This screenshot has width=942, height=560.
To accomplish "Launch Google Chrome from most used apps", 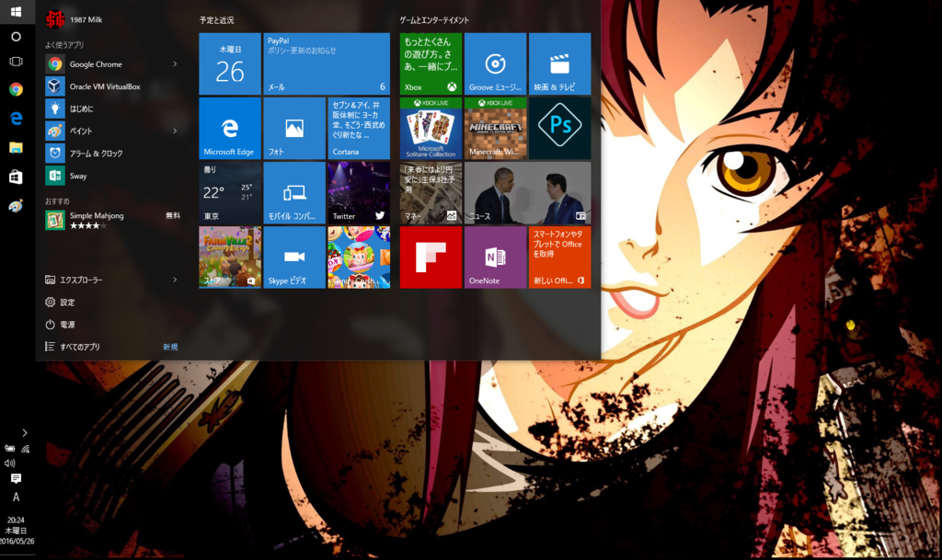I will point(96,64).
